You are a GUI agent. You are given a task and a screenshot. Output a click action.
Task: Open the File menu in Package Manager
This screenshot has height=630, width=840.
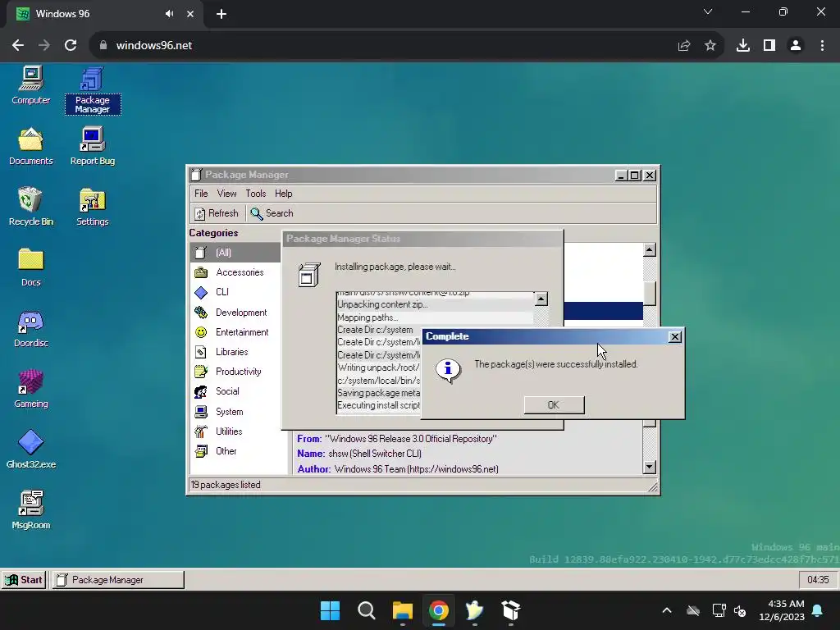(x=201, y=194)
